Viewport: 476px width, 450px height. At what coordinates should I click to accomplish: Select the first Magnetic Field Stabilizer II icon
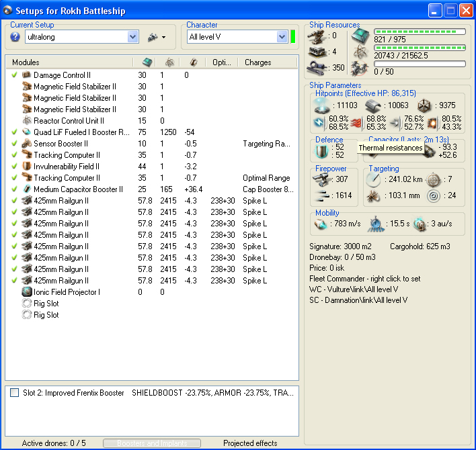[27, 87]
